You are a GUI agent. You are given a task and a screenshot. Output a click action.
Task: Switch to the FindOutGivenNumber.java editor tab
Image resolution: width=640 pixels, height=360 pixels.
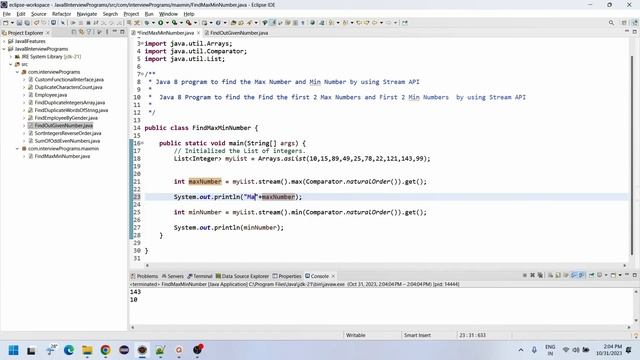tap(239, 33)
